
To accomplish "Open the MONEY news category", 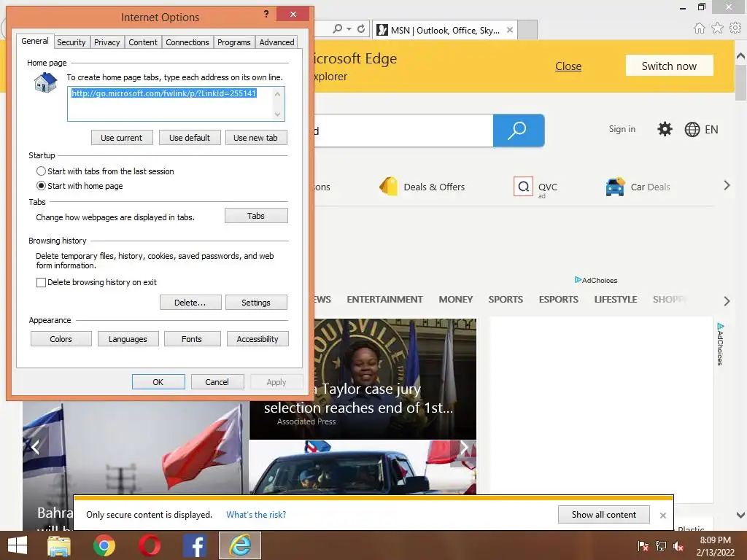I will (455, 300).
